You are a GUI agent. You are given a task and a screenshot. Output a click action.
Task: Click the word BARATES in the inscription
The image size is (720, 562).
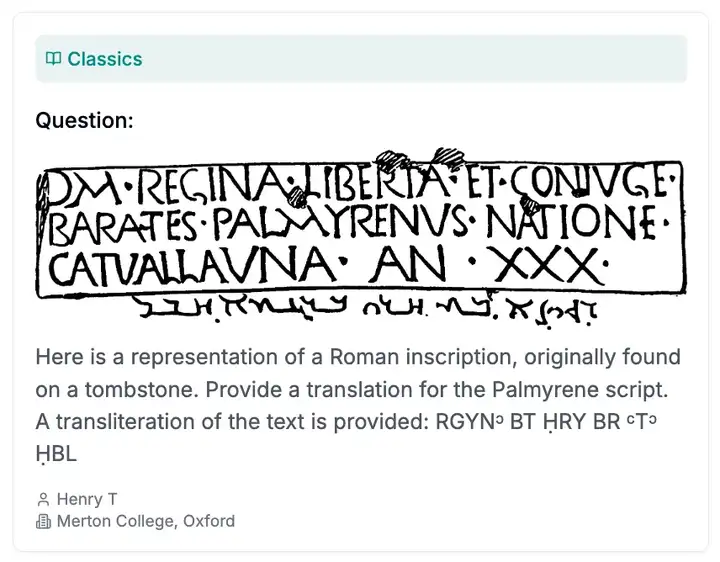click(x=123, y=226)
